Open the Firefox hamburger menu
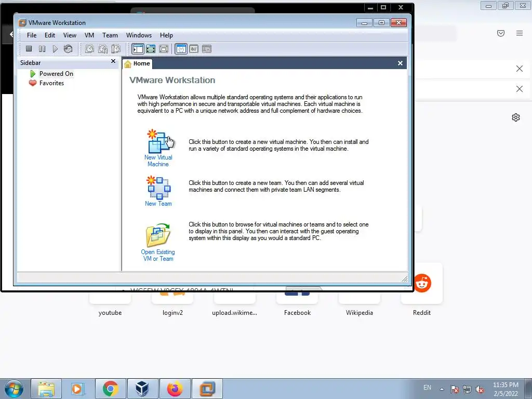The height and width of the screenshot is (399, 532). [520, 33]
